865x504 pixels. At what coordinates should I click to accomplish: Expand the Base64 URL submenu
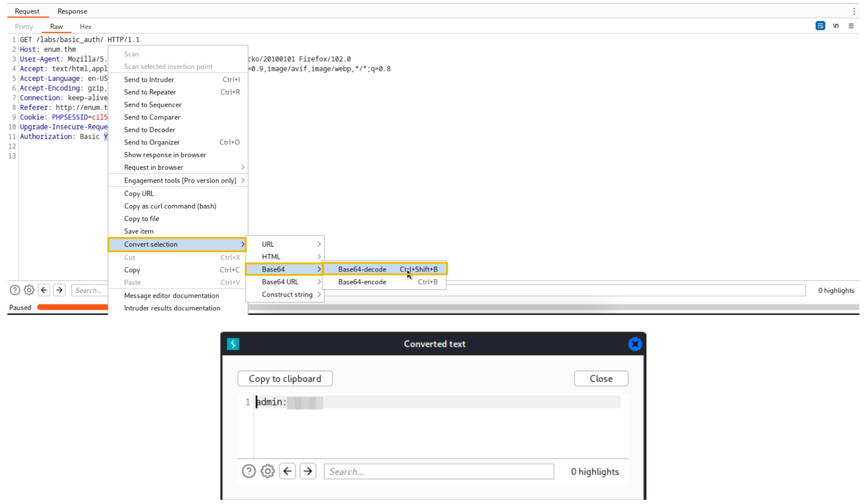pyautogui.click(x=285, y=282)
